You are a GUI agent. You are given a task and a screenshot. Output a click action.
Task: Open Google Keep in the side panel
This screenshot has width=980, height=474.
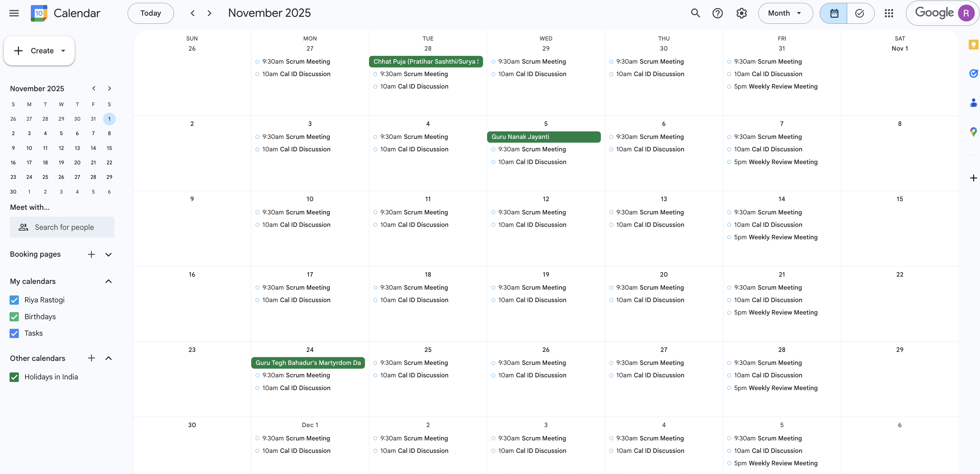(974, 45)
